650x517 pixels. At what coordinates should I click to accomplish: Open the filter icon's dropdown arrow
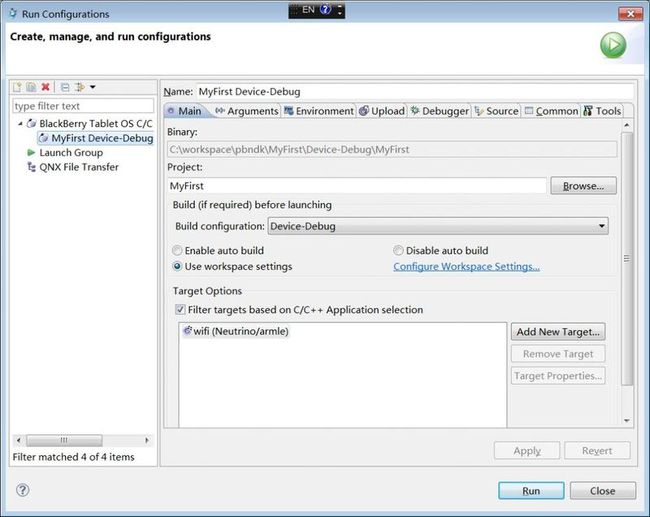pyautogui.click(x=92, y=87)
